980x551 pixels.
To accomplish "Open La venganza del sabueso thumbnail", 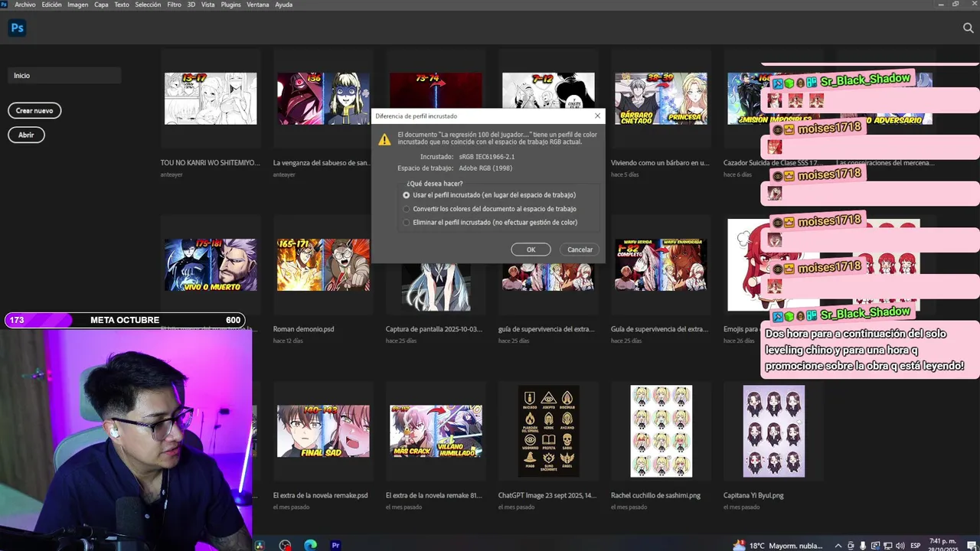I will 323,99.
